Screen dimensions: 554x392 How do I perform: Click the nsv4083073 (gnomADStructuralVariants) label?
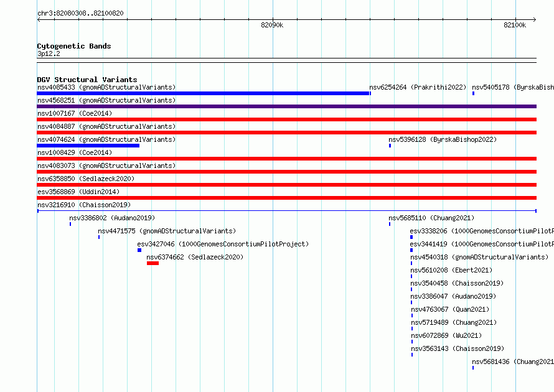pos(106,166)
